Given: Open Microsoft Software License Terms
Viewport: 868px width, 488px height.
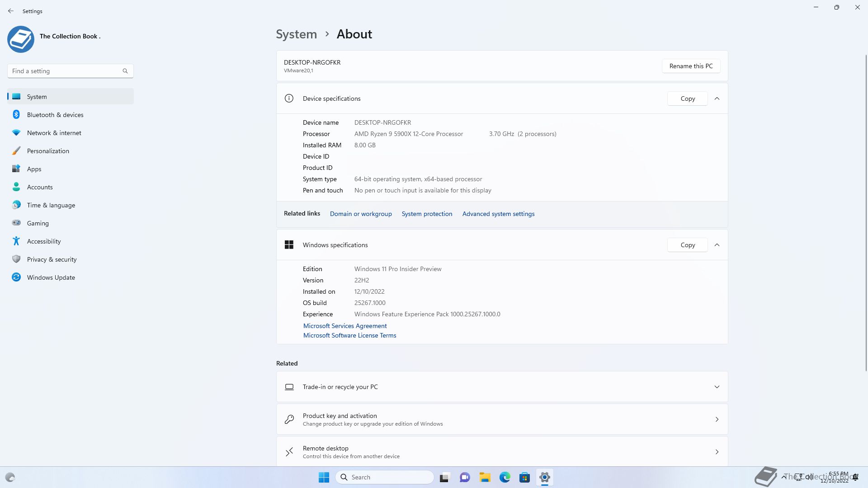Looking at the screenshot, I should coord(349,335).
